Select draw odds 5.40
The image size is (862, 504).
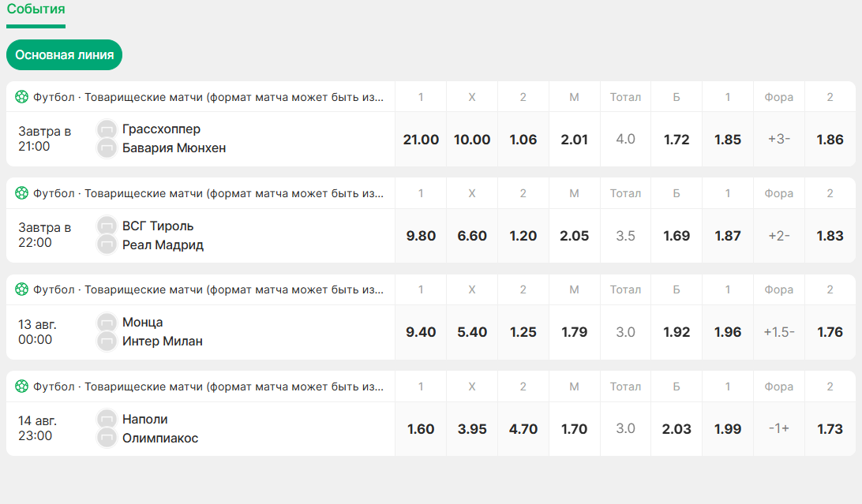(x=472, y=332)
